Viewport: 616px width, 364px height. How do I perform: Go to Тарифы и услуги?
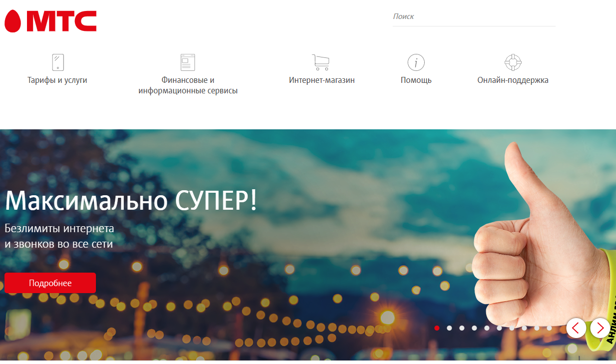(x=57, y=80)
